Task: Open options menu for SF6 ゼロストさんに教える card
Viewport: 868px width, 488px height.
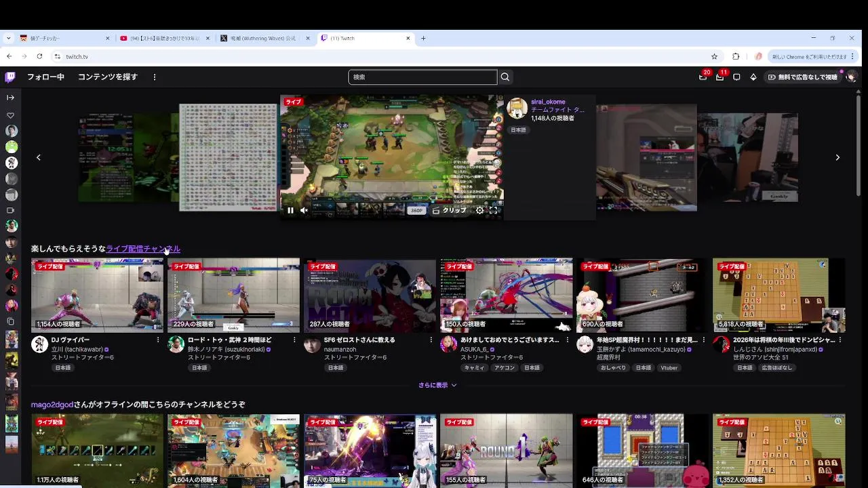Action: coord(431,340)
